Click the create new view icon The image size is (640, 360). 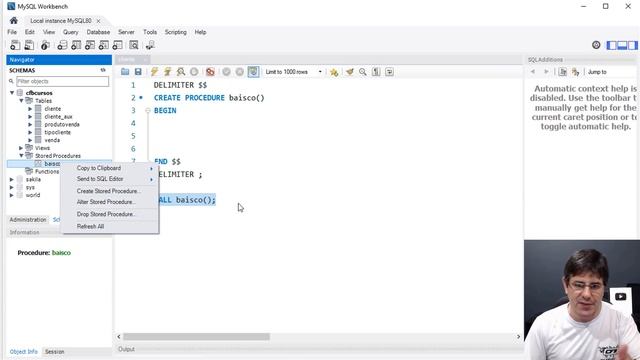90,45
